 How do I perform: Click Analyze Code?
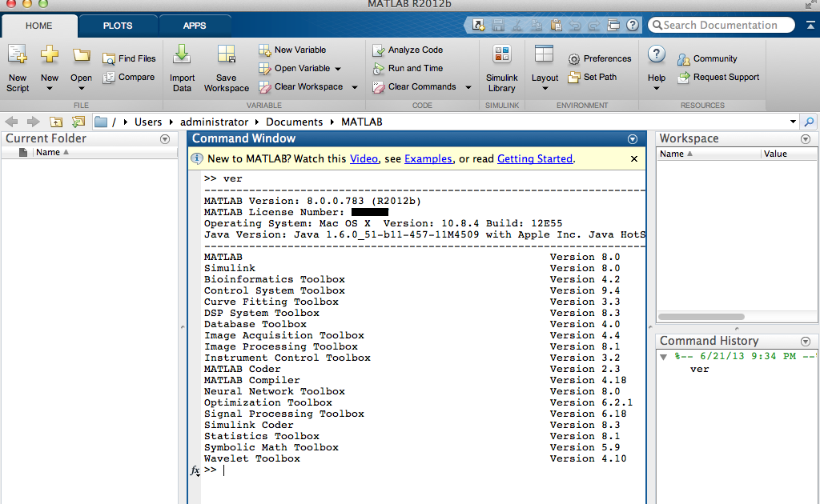[x=408, y=50]
